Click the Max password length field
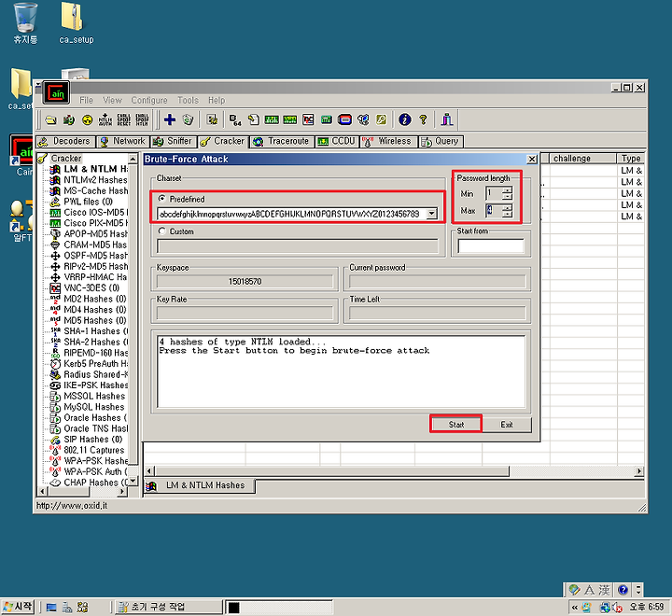Image resolution: width=672 pixels, height=616 pixels. point(494,211)
